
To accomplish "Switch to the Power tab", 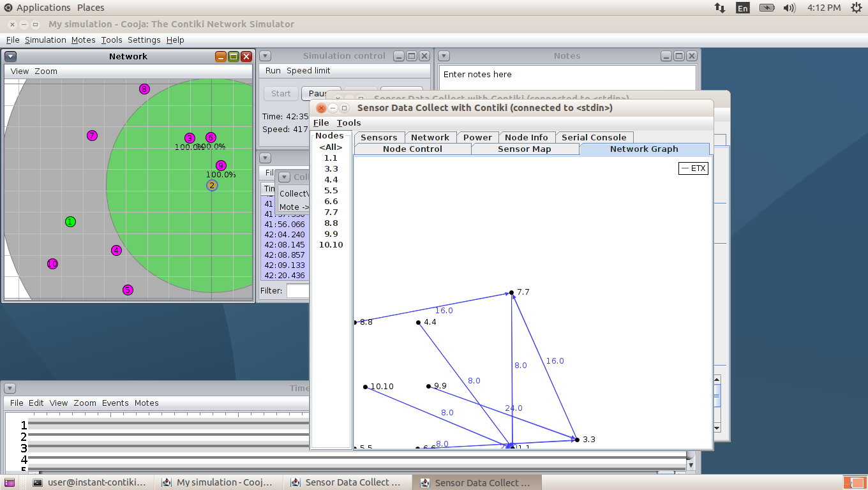I will tap(477, 137).
